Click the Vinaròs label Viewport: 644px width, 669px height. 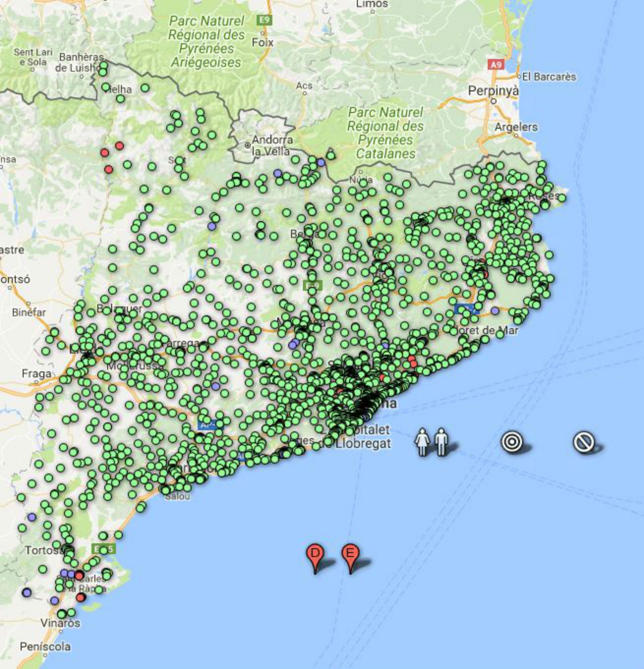(x=60, y=623)
